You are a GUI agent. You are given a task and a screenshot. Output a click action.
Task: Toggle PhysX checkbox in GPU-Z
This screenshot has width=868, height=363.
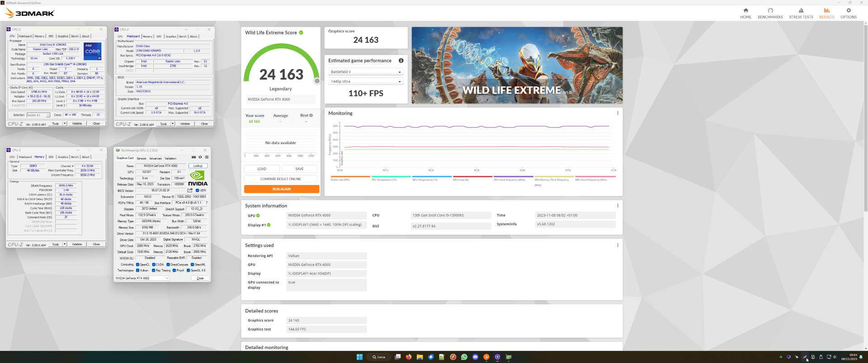coord(174,270)
